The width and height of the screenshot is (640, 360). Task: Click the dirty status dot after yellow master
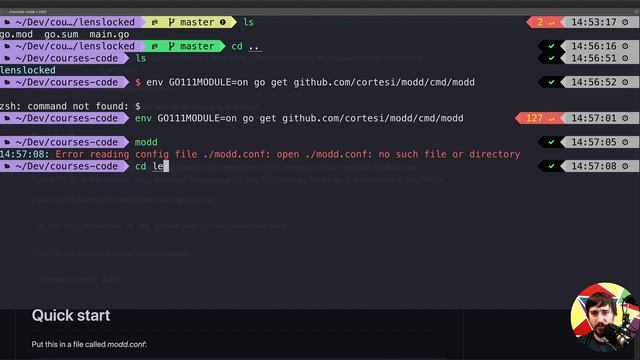pos(223,22)
